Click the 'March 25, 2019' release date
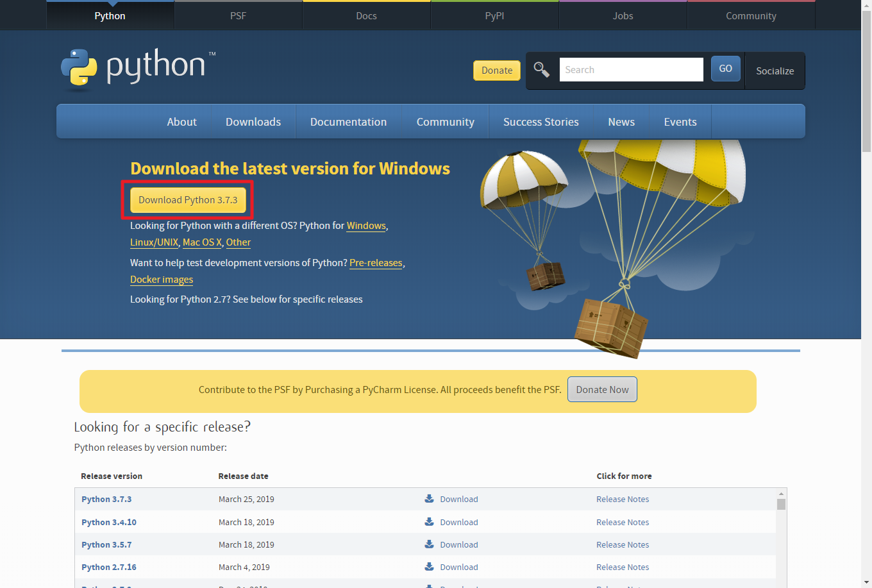 [x=246, y=499]
